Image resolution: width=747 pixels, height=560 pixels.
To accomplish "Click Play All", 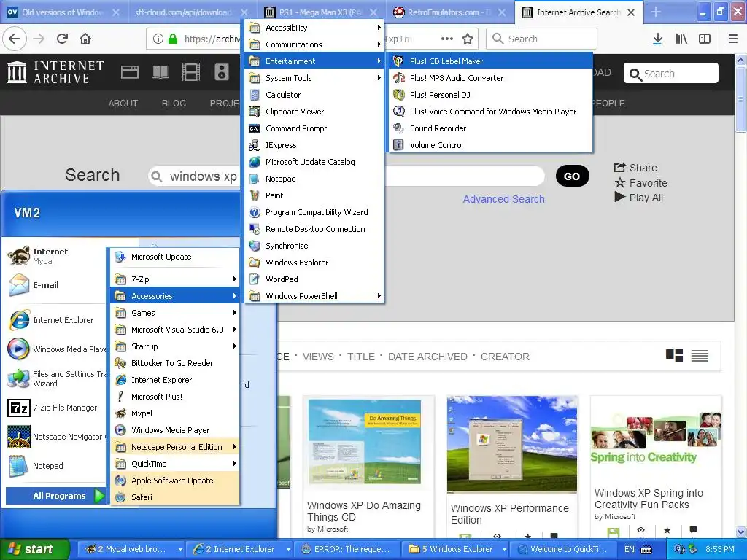I will pyautogui.click(x=639, y=198).
